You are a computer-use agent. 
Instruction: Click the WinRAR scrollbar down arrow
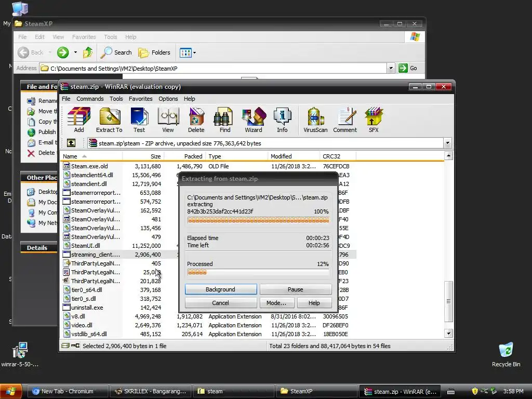click(x=448, y=334)
